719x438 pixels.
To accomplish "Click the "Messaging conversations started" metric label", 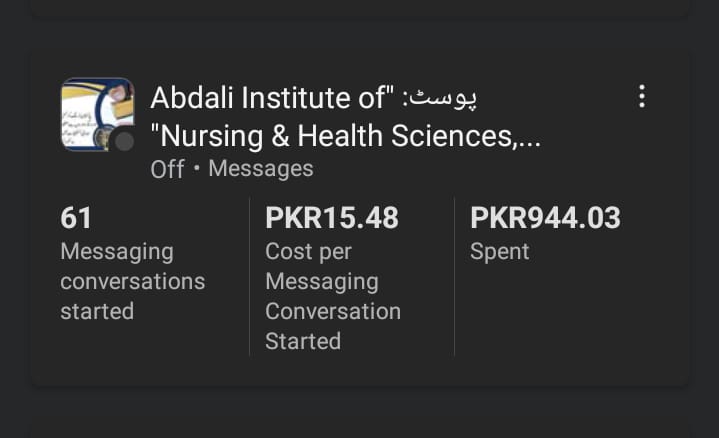I will click(132, 281).
